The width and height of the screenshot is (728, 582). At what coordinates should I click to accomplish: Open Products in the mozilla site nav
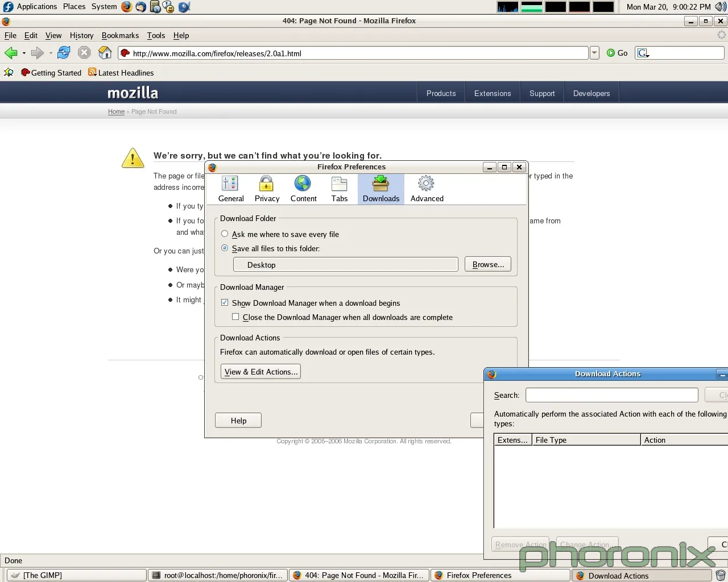point(441,93)
